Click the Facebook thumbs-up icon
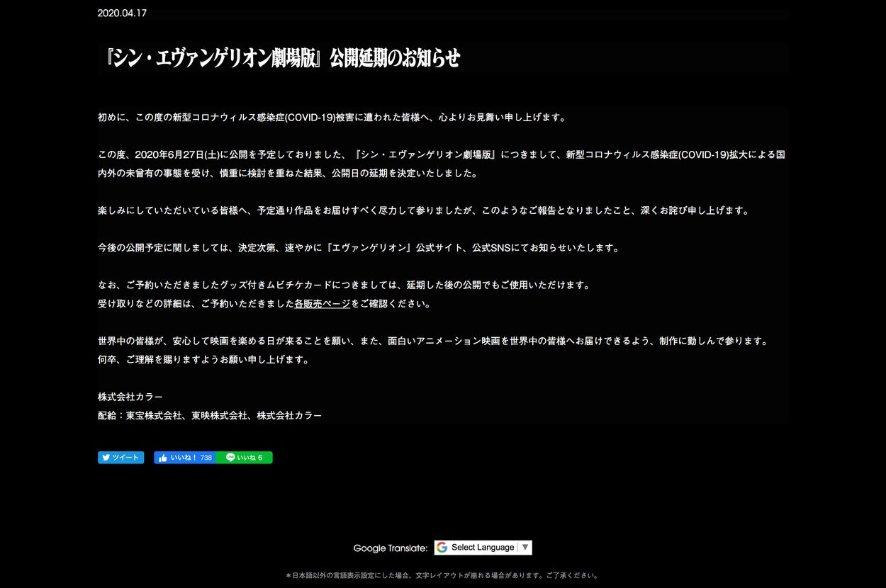 (x=163, y=458)
